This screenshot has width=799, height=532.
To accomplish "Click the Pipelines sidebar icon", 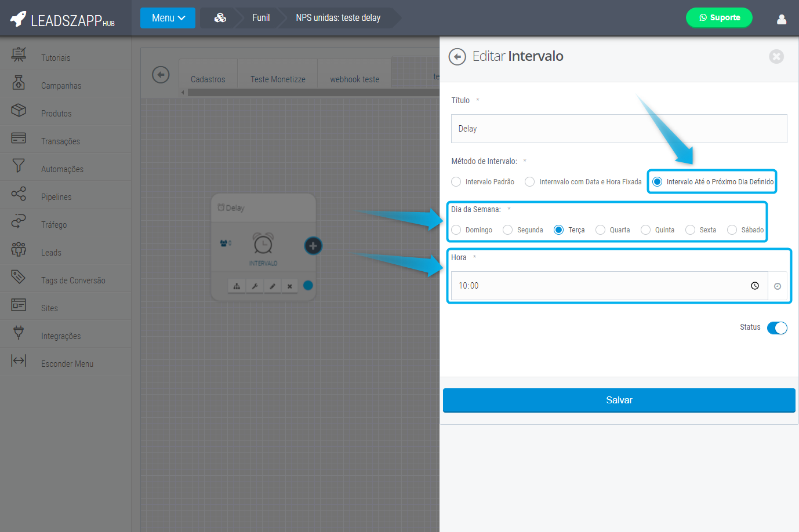I will [x=19, y=194].
